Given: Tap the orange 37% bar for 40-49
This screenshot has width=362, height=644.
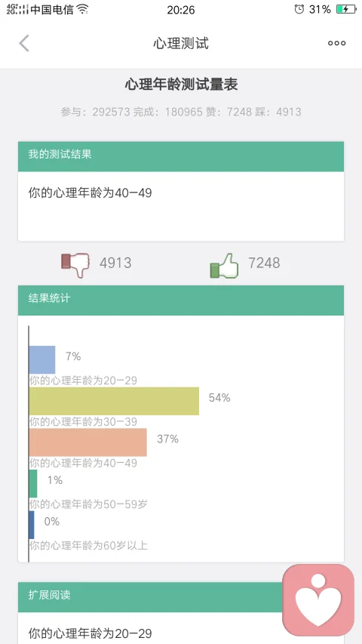Looking at the screenshot, I should coord(87,442).
